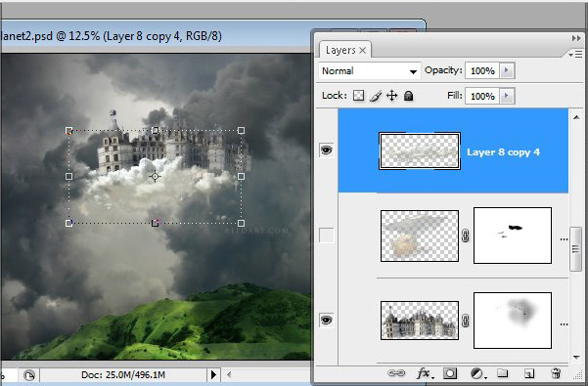Toggle lock position move icon
The width and height of the screenshot is (588, 386).
click(x=392, y=96)
